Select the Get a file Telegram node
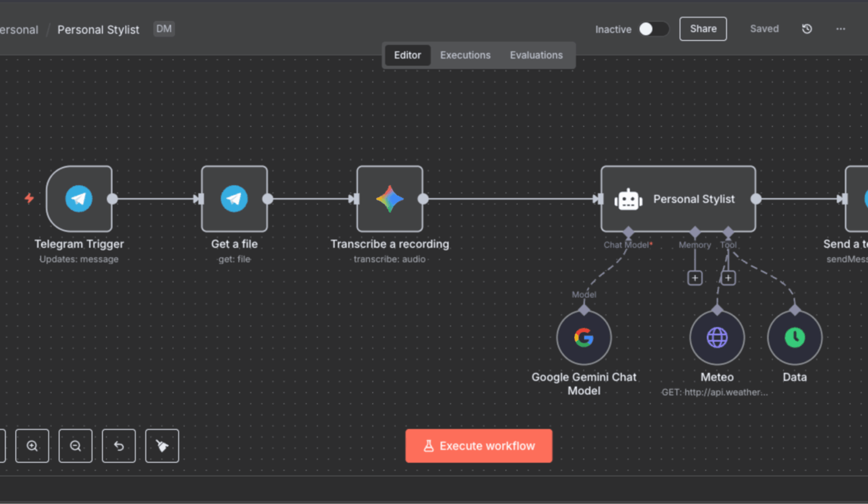The image size is (868, 504). coord(234,199)
